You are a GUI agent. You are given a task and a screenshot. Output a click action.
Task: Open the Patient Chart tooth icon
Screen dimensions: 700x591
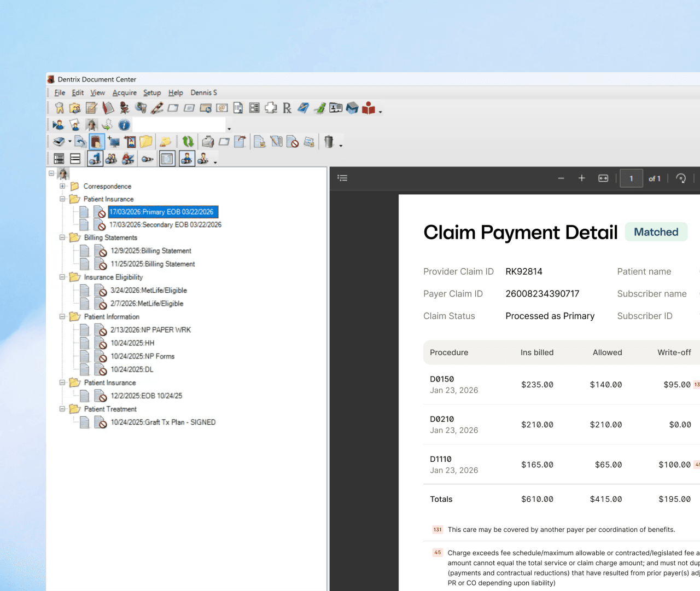(59, 108)
